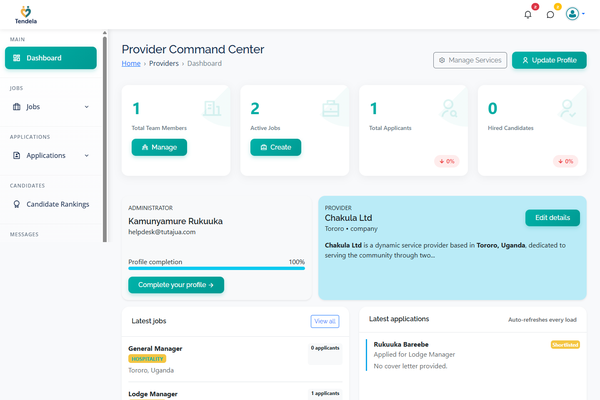
Task: Click the Total Team Members building icon
Action: (211, 108)
